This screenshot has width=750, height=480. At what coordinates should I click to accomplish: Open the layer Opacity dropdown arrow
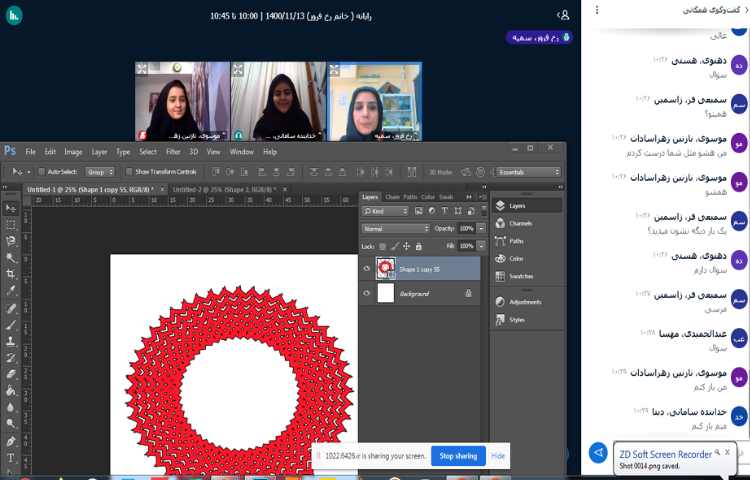(x=482, y=229)
